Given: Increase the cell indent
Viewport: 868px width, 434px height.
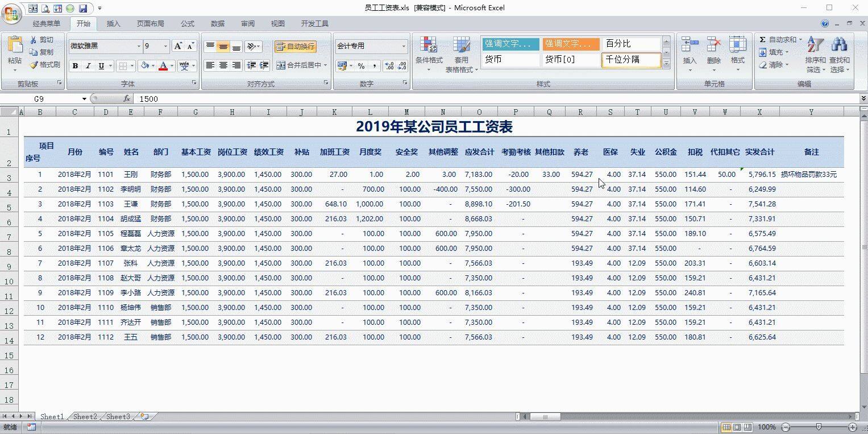Looking at the screenshot, I should click(264, 65).
